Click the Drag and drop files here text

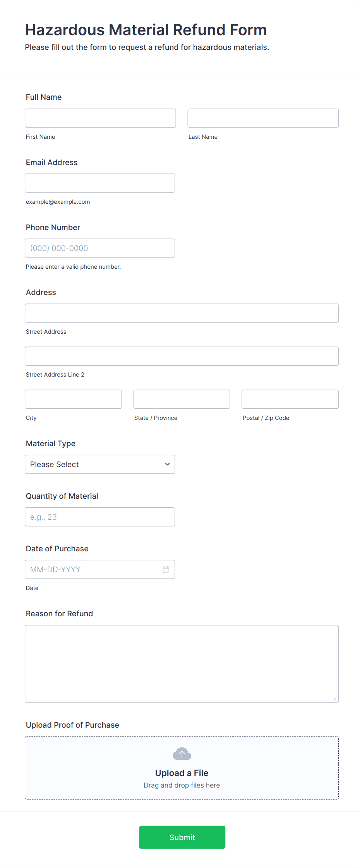(x=182, y=785)
